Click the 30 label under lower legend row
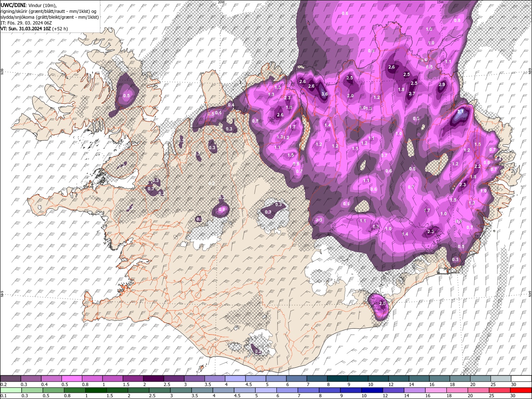 pyautogui.click(x=513, y=396)
